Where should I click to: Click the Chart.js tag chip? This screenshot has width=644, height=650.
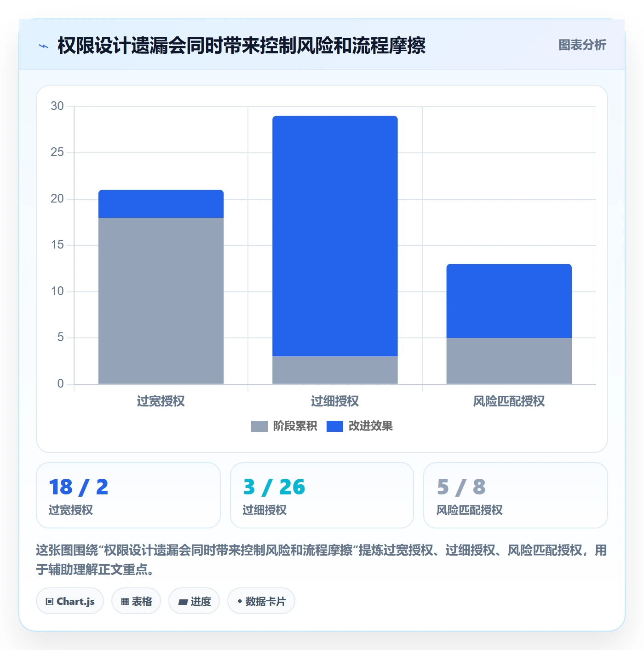pyautogui.click(x=70, y=601)
